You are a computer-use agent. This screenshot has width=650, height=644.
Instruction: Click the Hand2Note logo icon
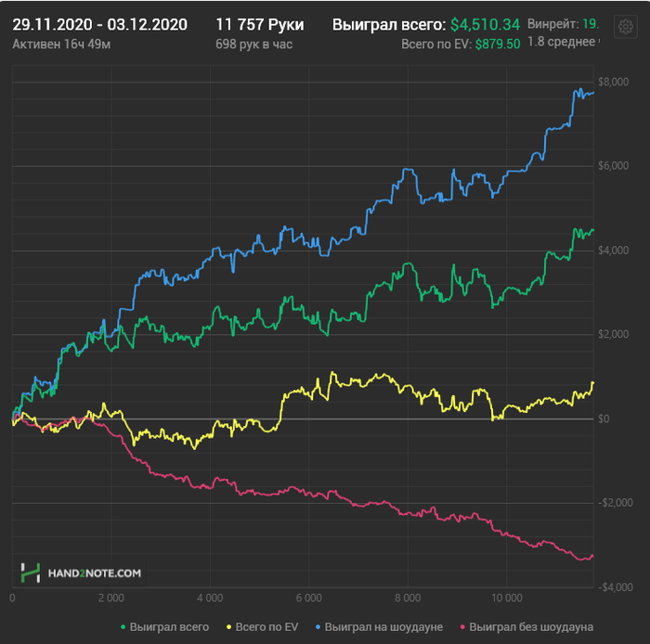[x=32, y=573]
